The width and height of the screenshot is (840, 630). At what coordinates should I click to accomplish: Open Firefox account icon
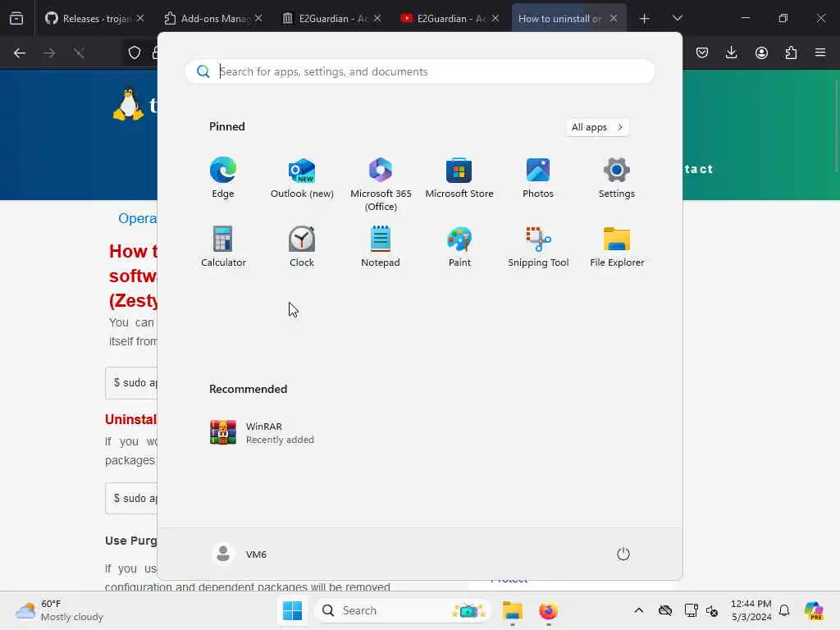761,52
